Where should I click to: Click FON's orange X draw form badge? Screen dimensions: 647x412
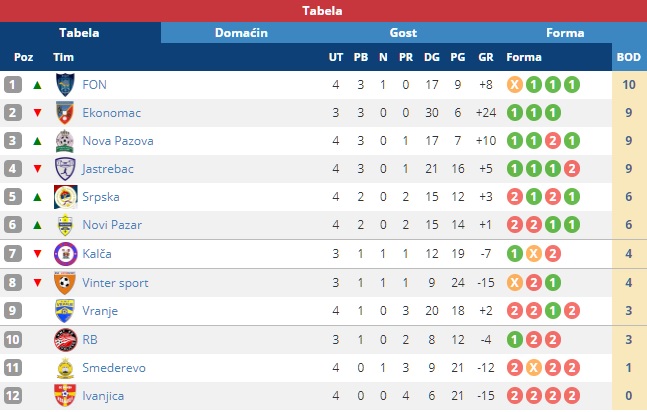(x=515, y=85)
